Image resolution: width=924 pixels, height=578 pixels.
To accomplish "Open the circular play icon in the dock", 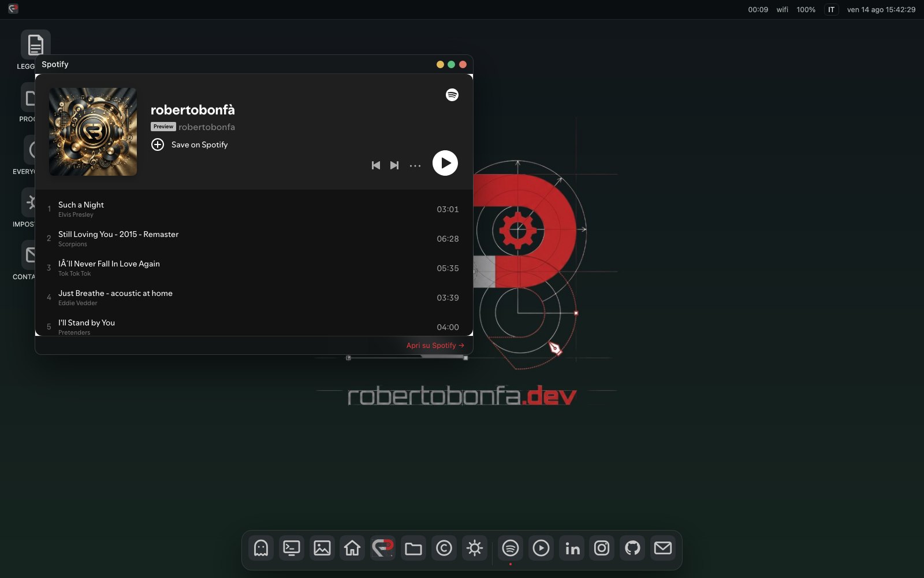I will click(x=541, y=548).
